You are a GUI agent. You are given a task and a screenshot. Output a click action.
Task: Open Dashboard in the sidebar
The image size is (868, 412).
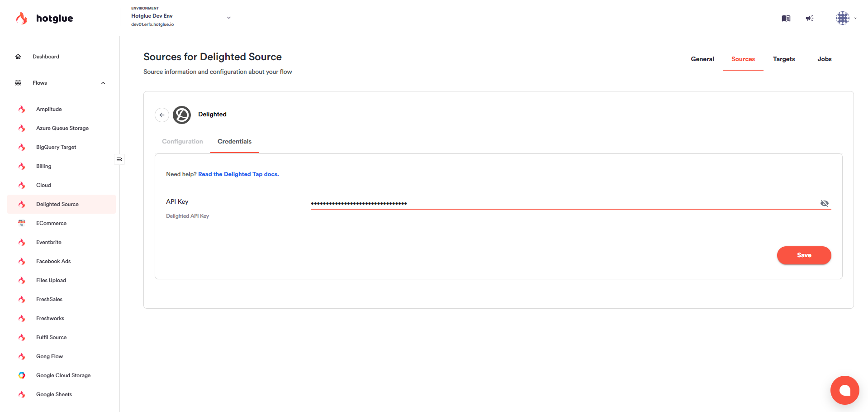click(x=46, y=57)
